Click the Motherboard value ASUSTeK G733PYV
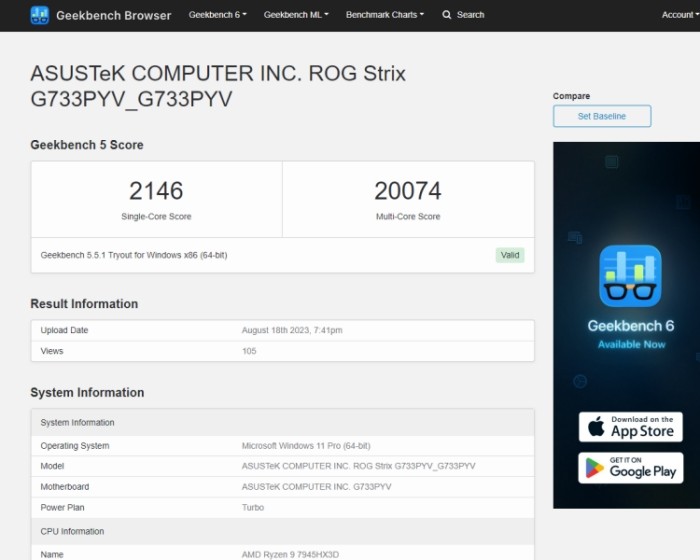700x560 pixels. [317, 486]
